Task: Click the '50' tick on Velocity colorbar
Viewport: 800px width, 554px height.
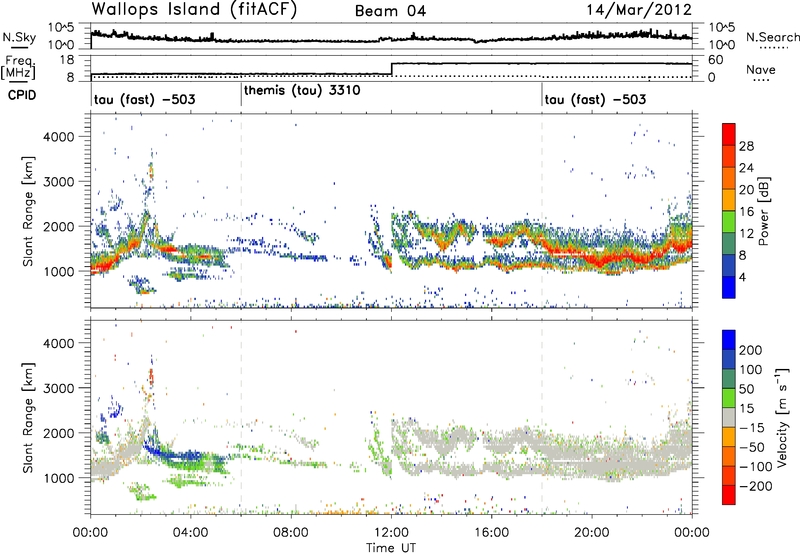Action: [746, 389]
